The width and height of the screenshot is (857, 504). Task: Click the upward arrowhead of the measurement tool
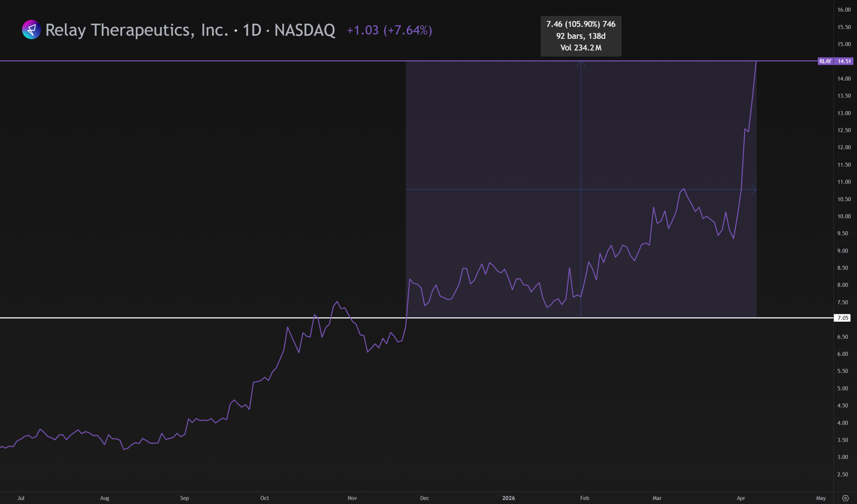[581, 64]
